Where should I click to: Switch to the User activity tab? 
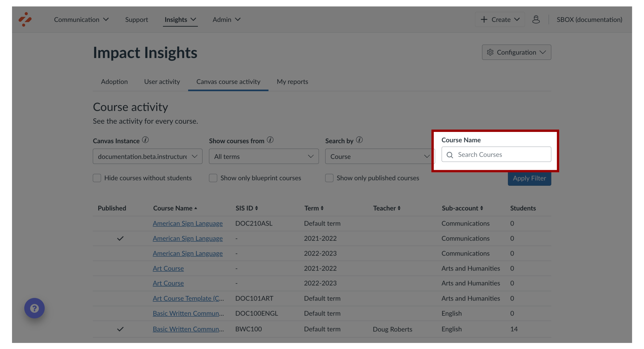162,82
